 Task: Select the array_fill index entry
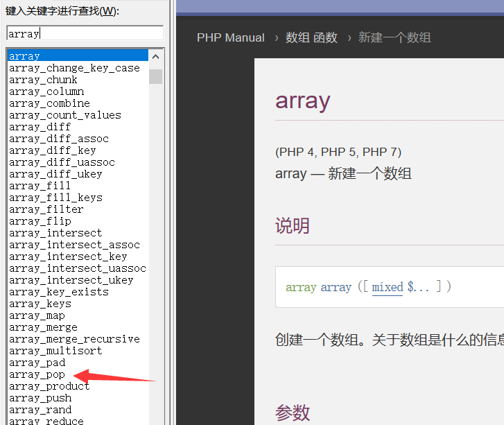coord(40,186)
